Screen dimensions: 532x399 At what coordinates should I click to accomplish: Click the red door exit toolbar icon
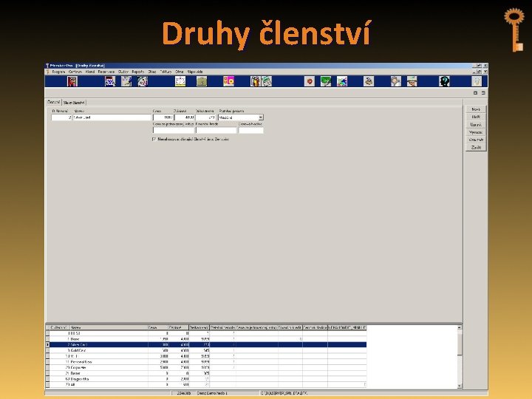tap(72, 81)
